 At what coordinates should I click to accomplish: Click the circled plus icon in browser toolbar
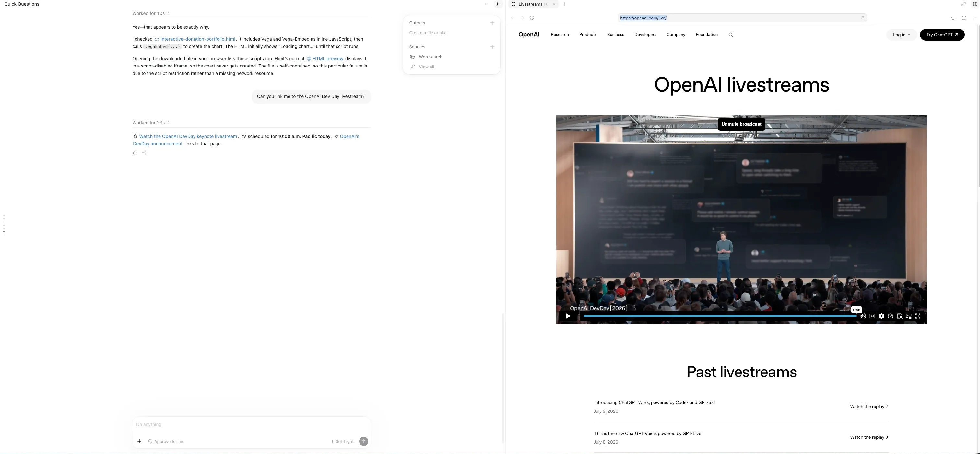(x=964, y=18)
